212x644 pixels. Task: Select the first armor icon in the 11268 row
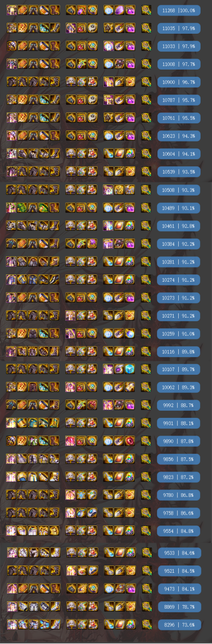click(11, 9)
